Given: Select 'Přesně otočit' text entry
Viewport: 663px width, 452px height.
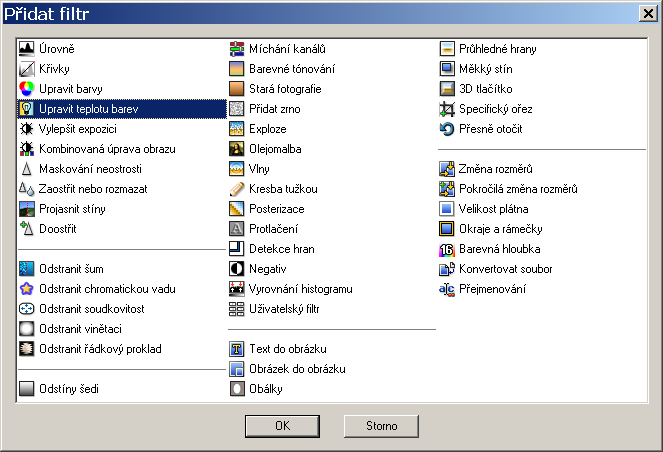Looking at the screenshot, I should (x=490, y=129).
